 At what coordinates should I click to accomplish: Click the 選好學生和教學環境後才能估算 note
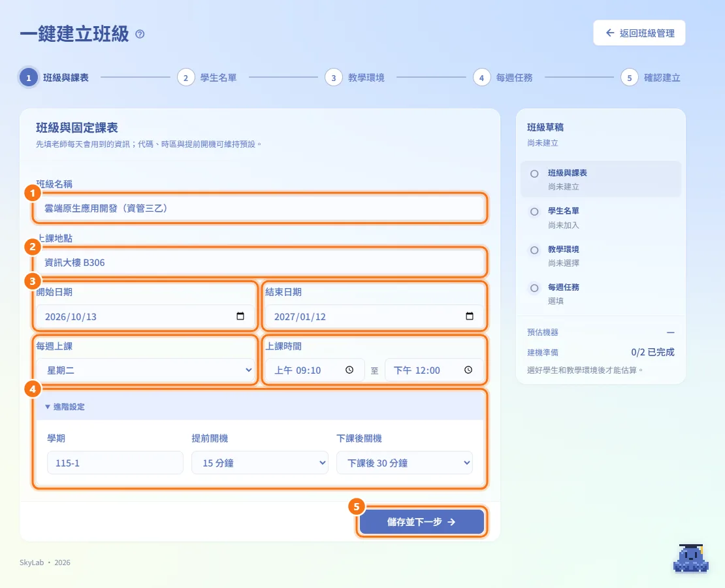pos(585,370)
